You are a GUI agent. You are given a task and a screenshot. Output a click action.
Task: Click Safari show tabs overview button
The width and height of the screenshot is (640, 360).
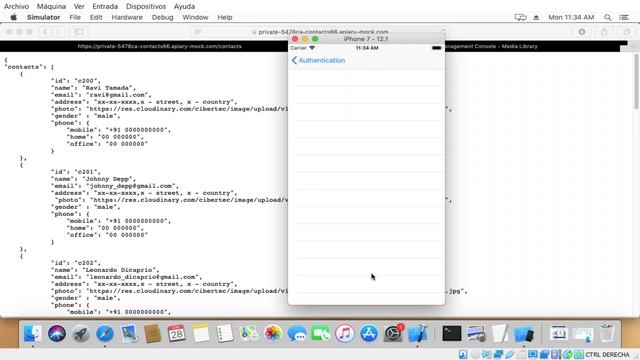point(627,32)
